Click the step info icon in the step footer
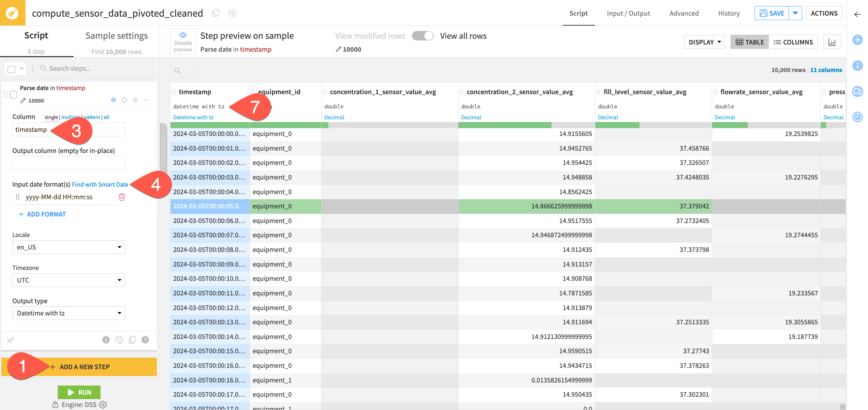Viewport: 868px width, 410px height. pyautogui.click(x=106, y=340)
